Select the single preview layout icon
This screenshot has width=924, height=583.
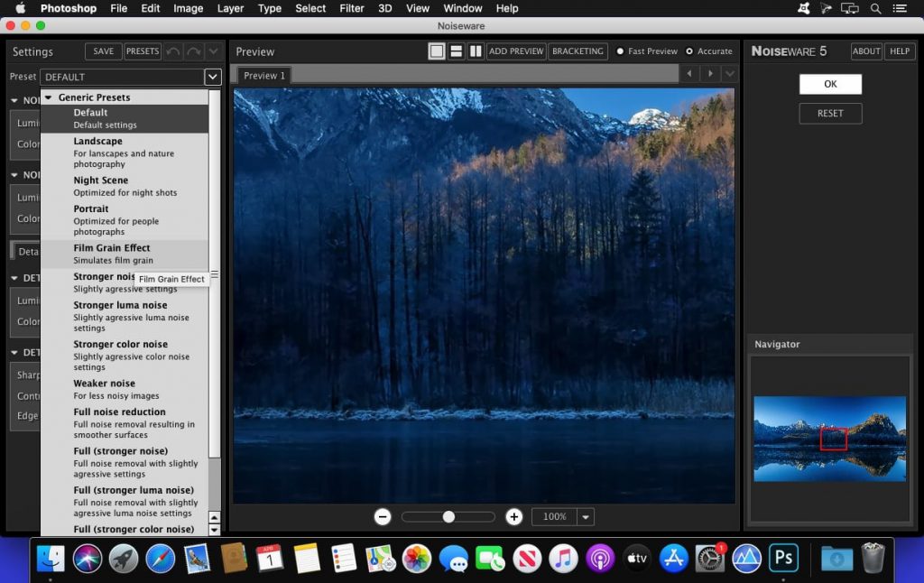(437, 51)
